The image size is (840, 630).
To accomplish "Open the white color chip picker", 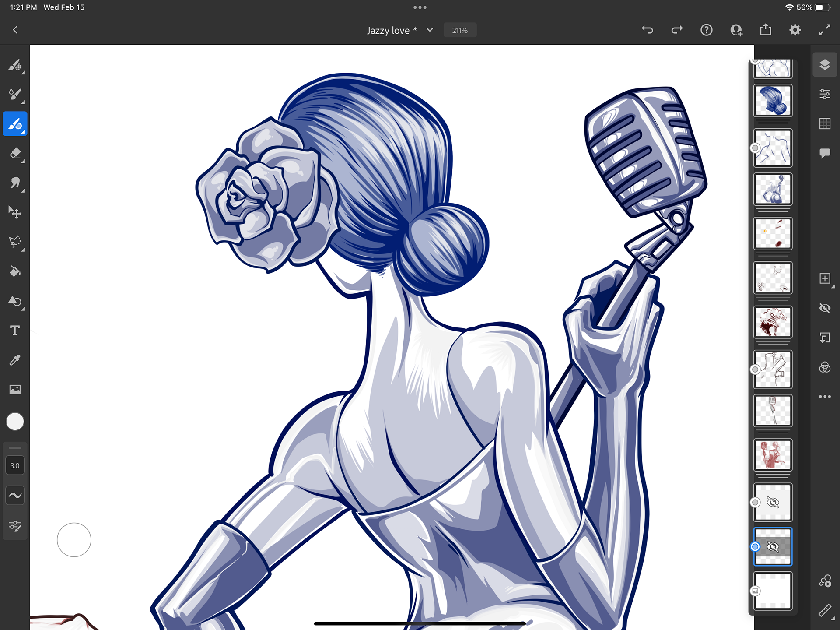I will coord(15,422).
